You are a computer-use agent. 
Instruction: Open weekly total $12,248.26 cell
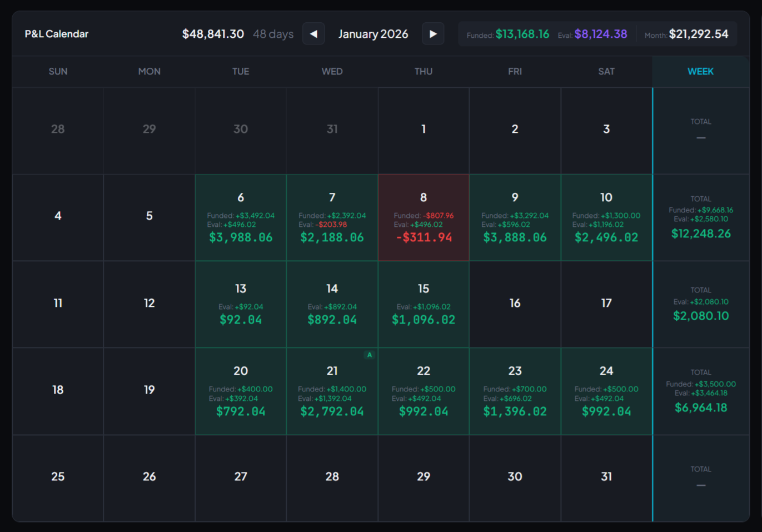[x=700, y=218]
